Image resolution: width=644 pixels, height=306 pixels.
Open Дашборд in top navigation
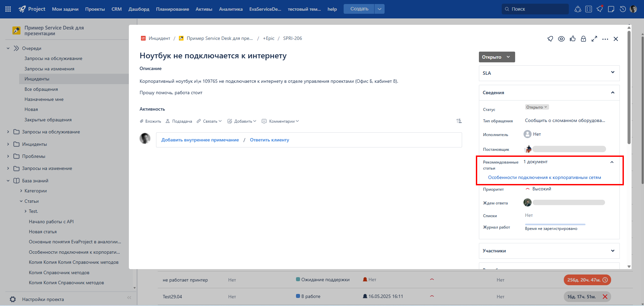[x=139, y=9]
